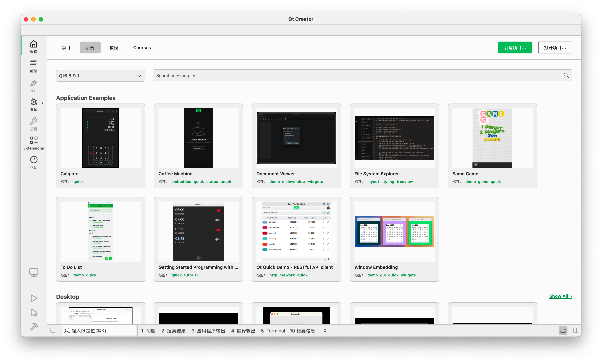Switch to Debug (调试) mode
Screen dimensions: 602x364
tap(34, 105)
